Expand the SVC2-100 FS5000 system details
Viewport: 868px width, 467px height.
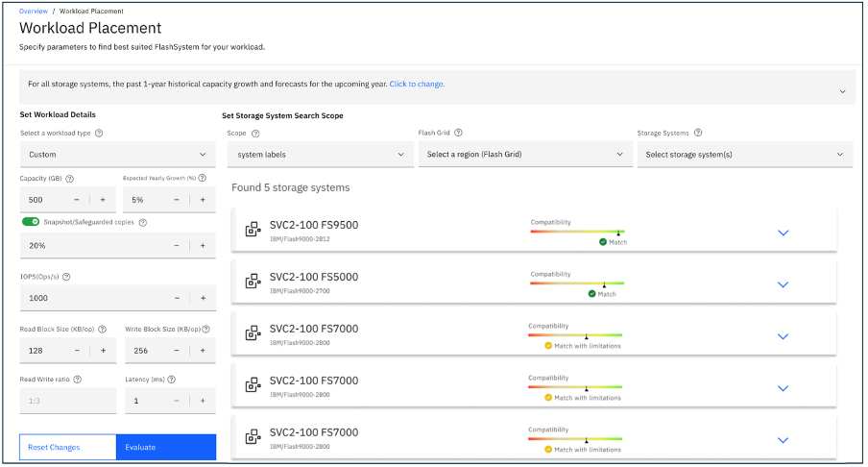[x=783, y=284]
